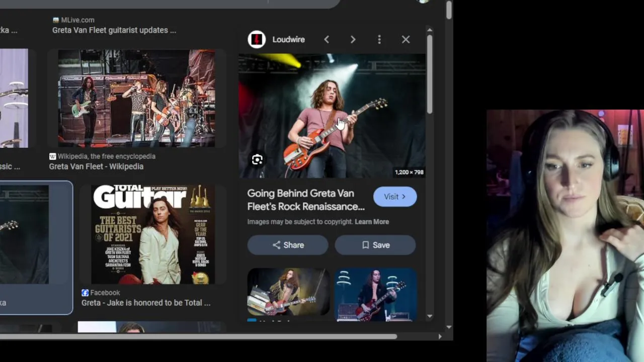Click the Facebook favicon beside source label

[x=85, y=293]
